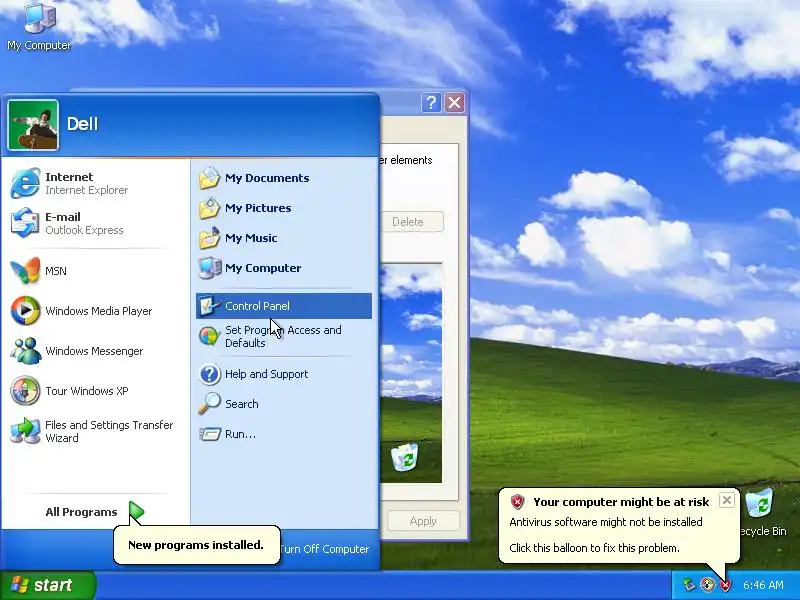
Task: Open Help and Support
Action: point(284,374)
